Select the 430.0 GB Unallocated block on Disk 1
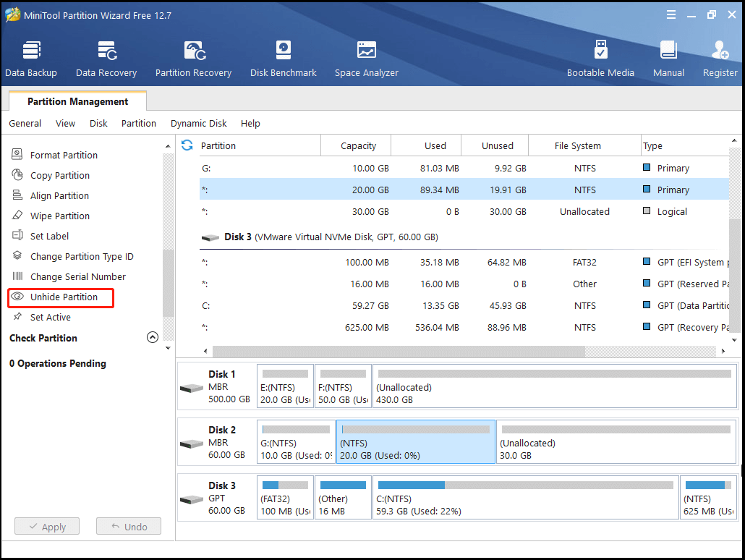Viewport: 745px width, 560px height. [x=555, y=386]
